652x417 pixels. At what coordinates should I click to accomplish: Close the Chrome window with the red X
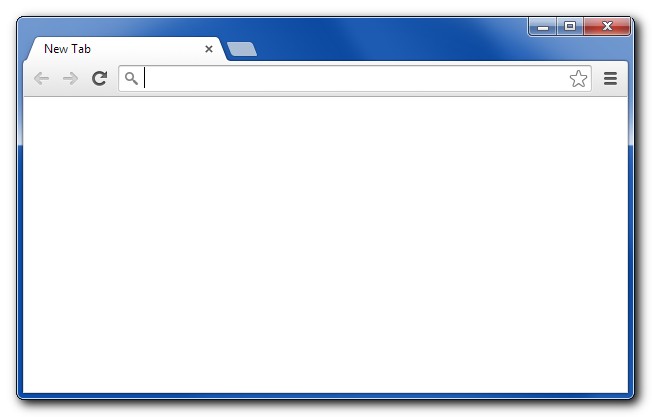click(607, 27)
